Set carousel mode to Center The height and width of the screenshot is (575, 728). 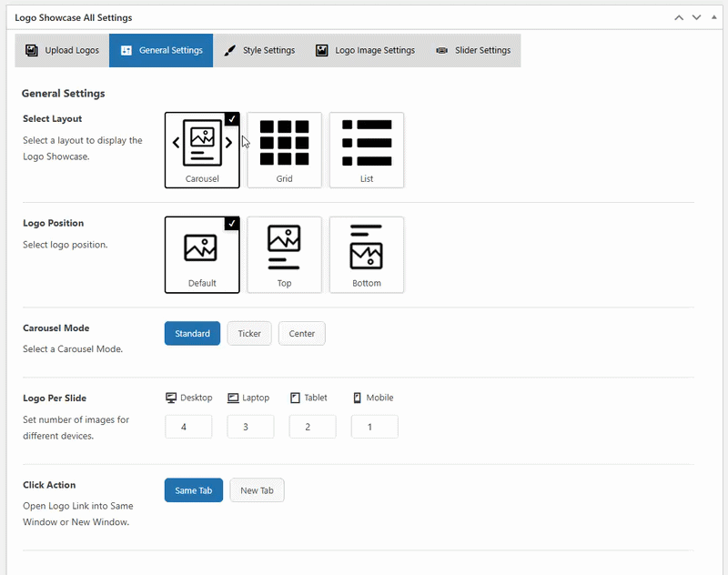302,333
